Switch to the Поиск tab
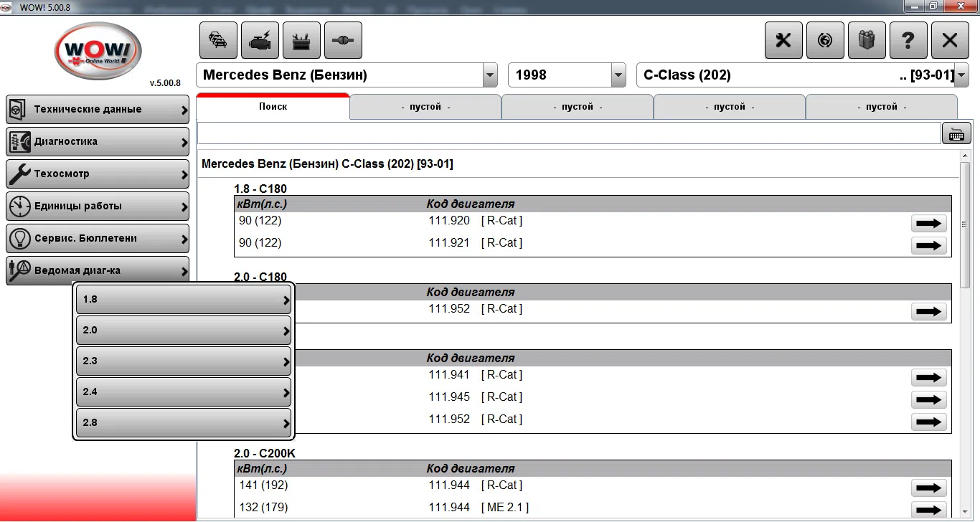 pyautogui.click(x=273, y=106)
